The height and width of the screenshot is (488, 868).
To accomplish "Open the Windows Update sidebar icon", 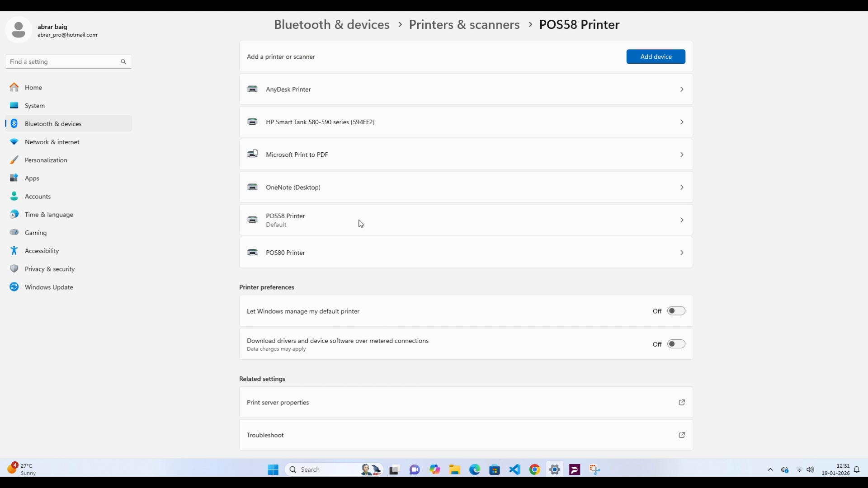I will (14, 287).
